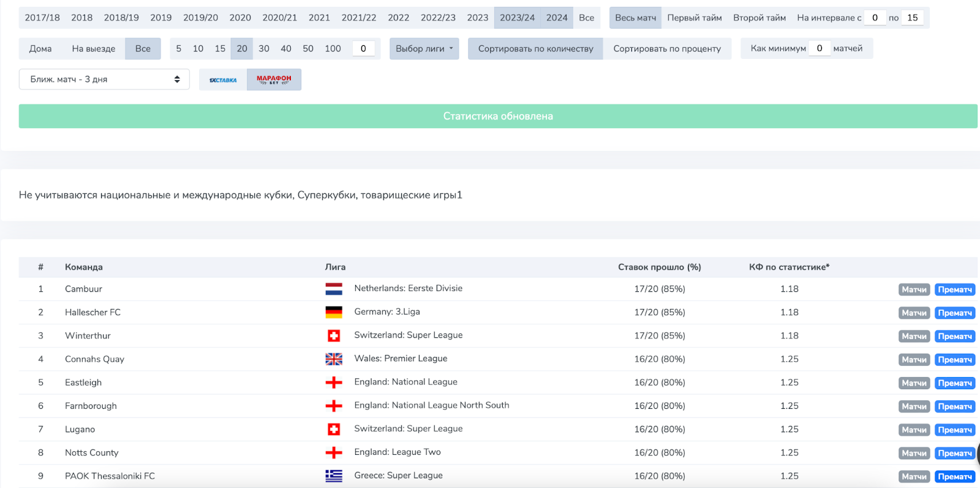Click the UK flag beside Wales Premier League
This screenshot has width=980, height=488.
click(334, 359)
